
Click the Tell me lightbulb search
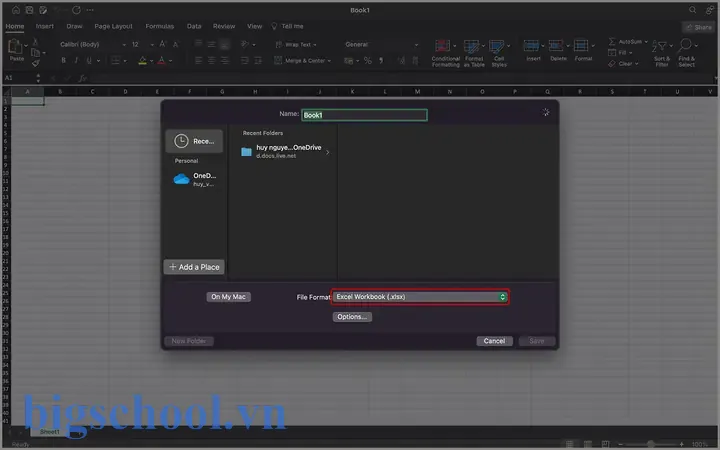click(287, 26)
